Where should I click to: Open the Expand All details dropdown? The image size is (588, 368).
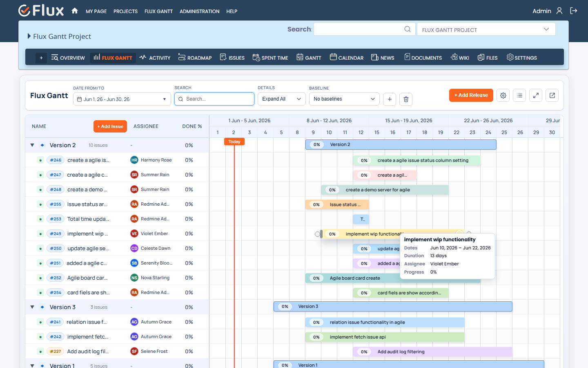281,99
